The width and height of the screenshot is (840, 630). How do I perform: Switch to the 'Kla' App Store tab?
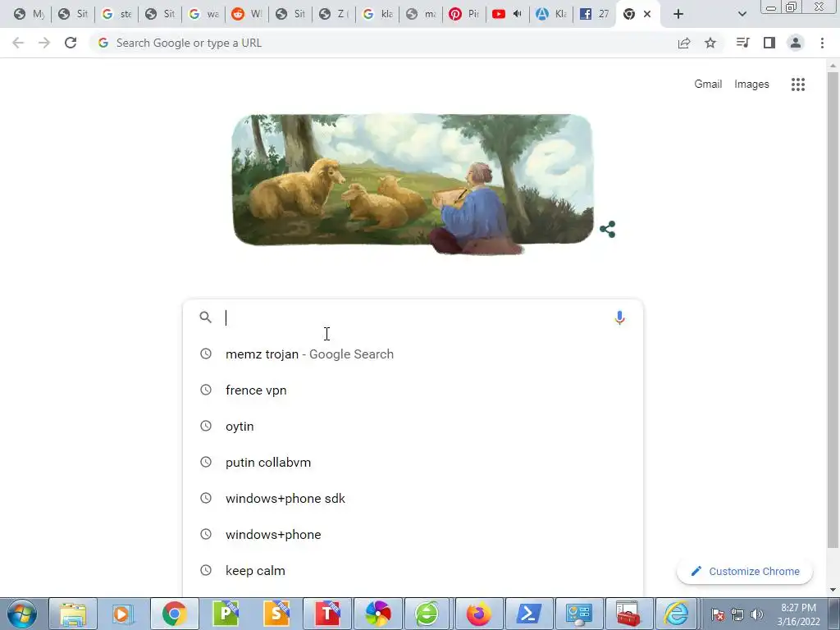point(551,14)
